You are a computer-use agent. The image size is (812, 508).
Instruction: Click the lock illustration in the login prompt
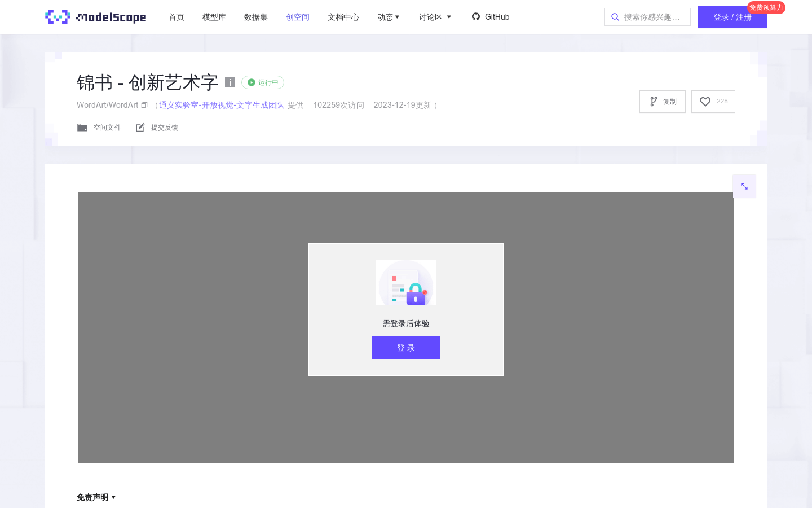click(406, 283)
